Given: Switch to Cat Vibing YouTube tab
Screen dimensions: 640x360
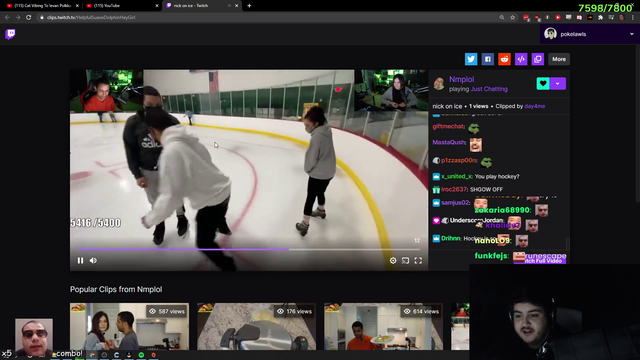Looking at the screenshot, I should click(43, 6).
